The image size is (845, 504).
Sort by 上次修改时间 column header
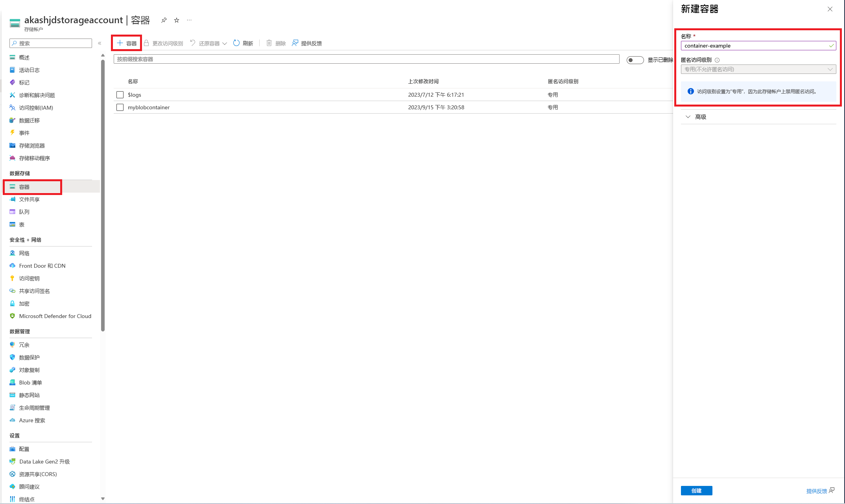pos(423,81)
